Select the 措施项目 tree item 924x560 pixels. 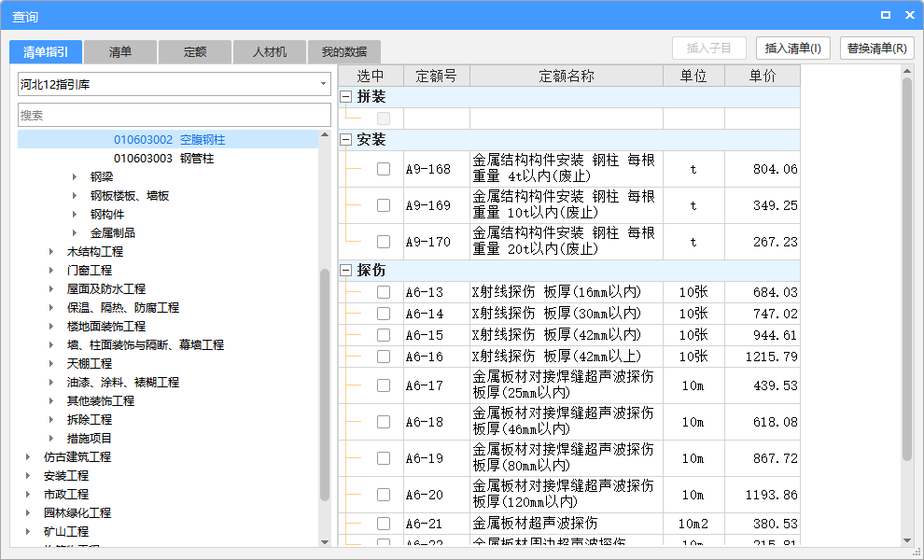point(90,438)
